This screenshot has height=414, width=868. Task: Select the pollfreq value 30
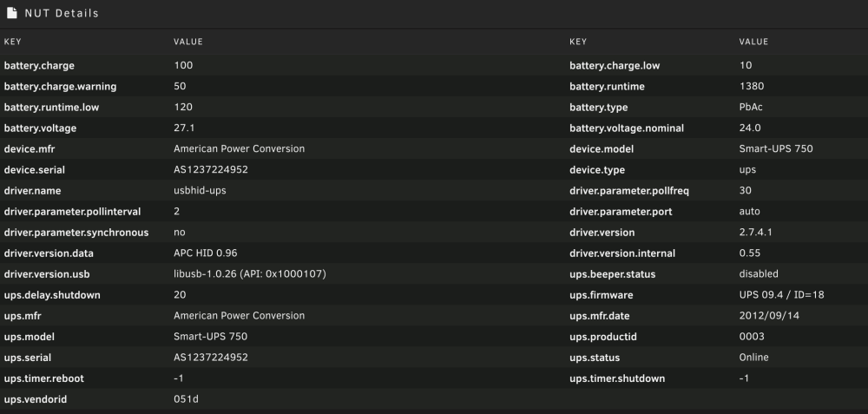(x=746, y=190)
